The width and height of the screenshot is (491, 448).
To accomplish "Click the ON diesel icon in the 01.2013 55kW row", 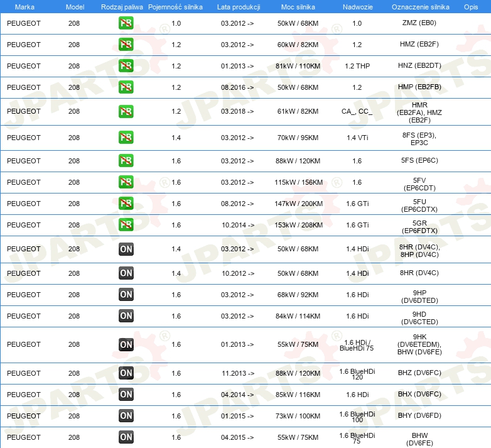I will (x=126, y=344).
